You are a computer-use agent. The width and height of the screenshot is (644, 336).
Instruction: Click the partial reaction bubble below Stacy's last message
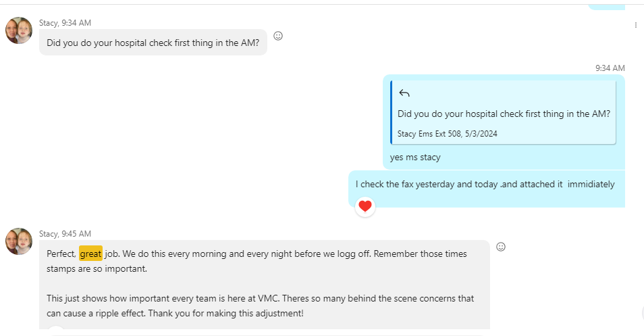(57, 331)
